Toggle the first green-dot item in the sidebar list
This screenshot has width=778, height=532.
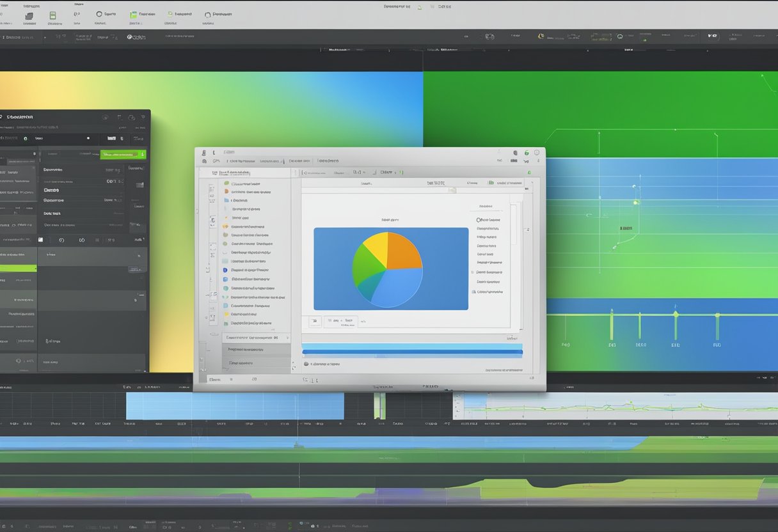tap(225, 183)
